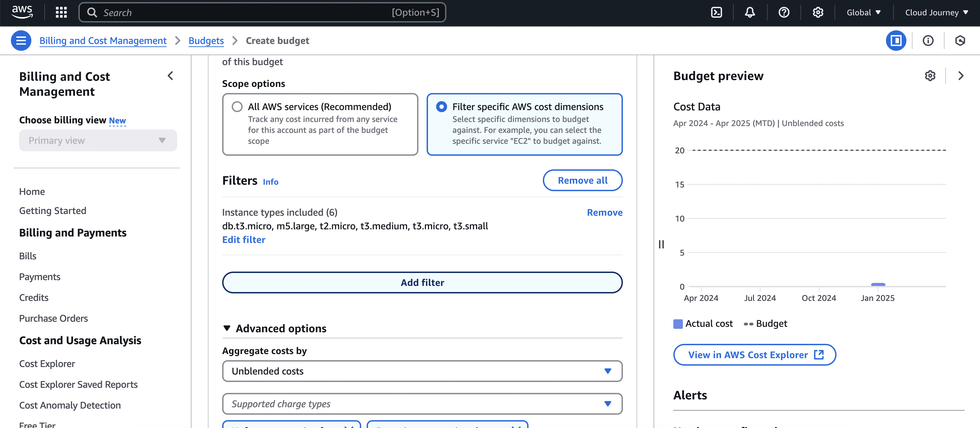The image size is (980, 428).
Task: Click View in AWS Cost Explorer
Action: pyautogui.click(x=754, y=355)
